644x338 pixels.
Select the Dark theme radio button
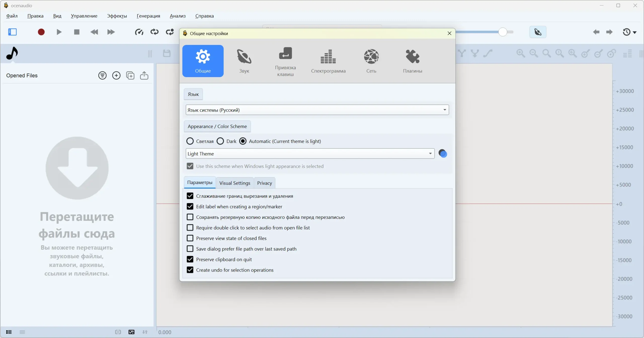point(220,141)
